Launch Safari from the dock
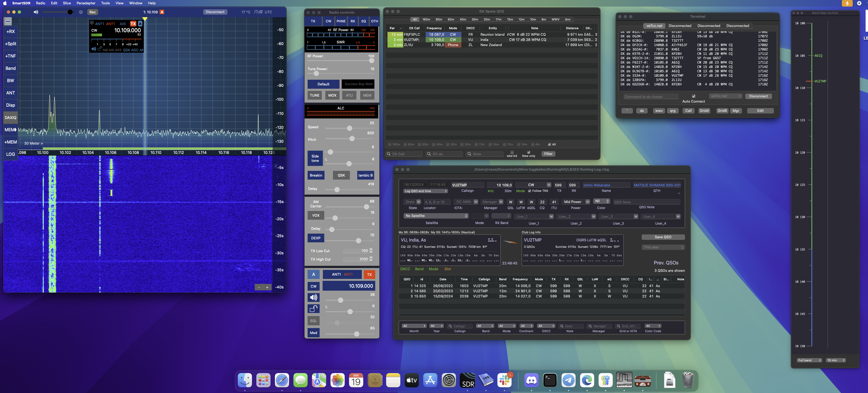868x393 pixels. [282, 380]
